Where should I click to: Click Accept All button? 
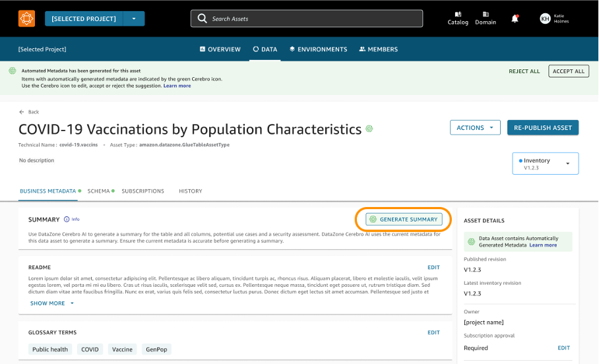click(x=569, y=71)
